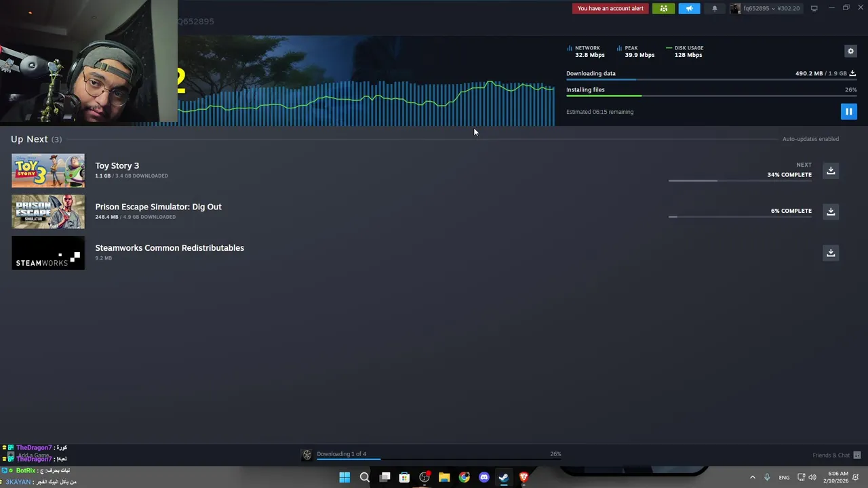Open Google Chrome from the taskbar

(464, 477)
